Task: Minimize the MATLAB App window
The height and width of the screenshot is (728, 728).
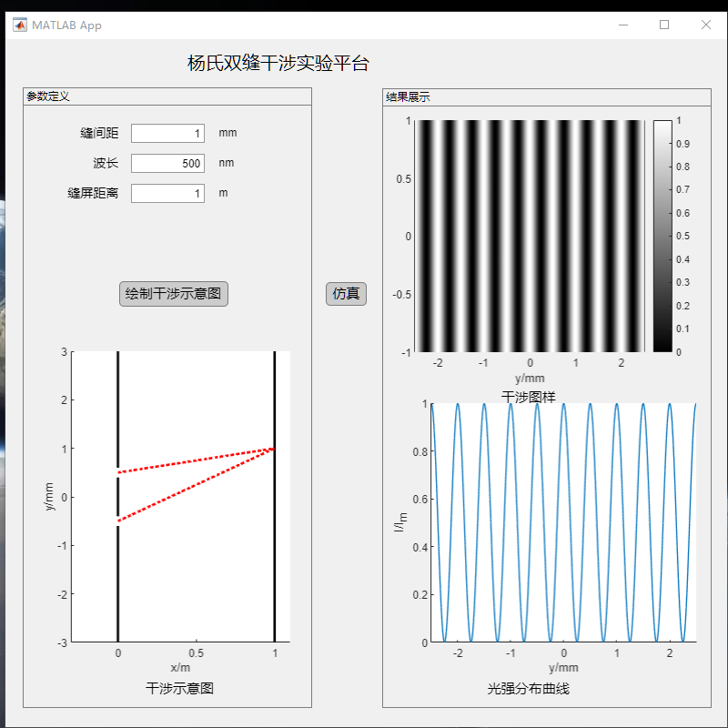Action: click(x=622, y=25)
